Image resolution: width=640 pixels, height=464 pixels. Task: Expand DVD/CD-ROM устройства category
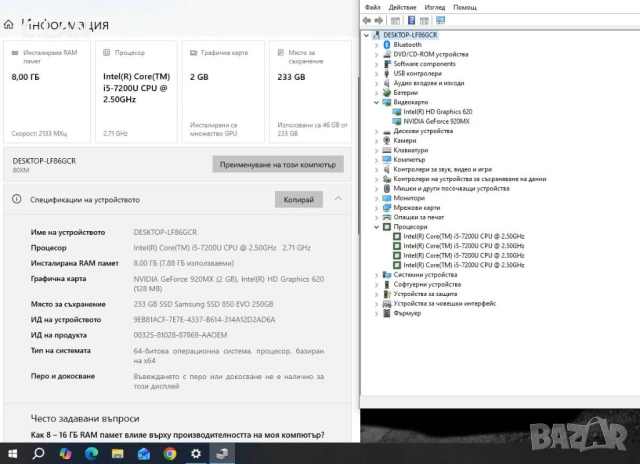click(376, 54)
